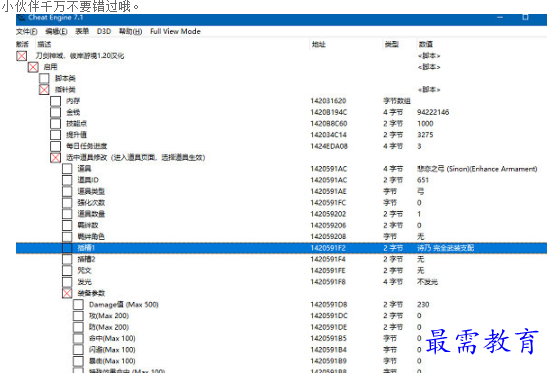547x373 pixels.
Task: Freeze the 内存 entry checkbox
Action: [x=55, y=101]
